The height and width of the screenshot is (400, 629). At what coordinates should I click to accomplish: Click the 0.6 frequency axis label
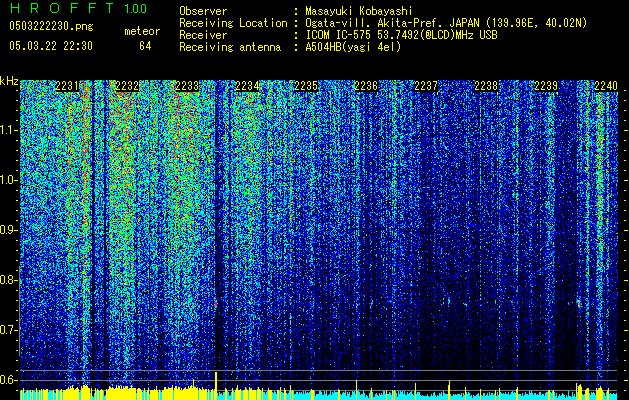point(9,380)
